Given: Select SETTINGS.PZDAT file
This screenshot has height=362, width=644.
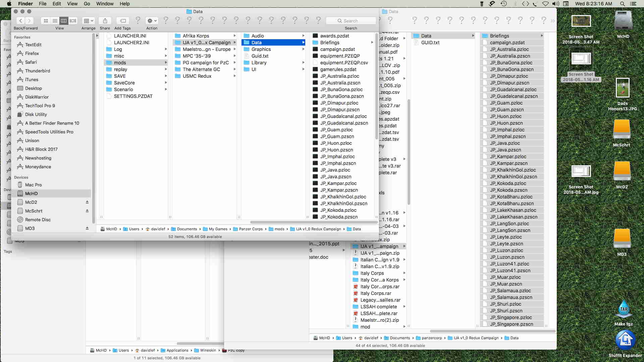Looking at the screenshot, I should 133,96.
